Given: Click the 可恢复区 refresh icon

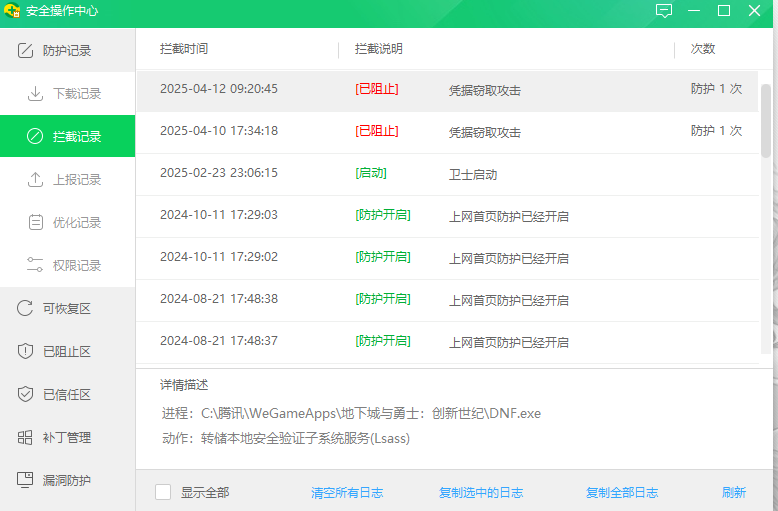Looking at the screenshot, I should pyautogui.click(x=26, y=308).
